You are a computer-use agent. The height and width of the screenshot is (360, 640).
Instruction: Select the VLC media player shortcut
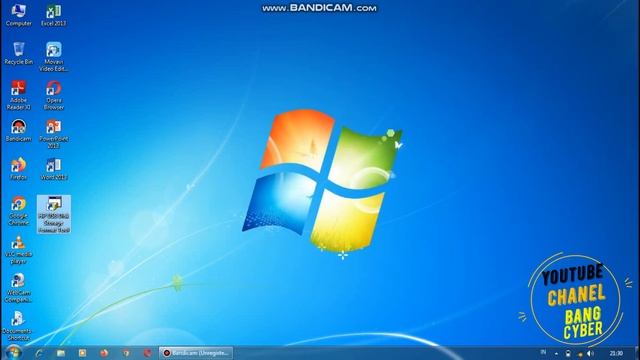click(18, 249)
